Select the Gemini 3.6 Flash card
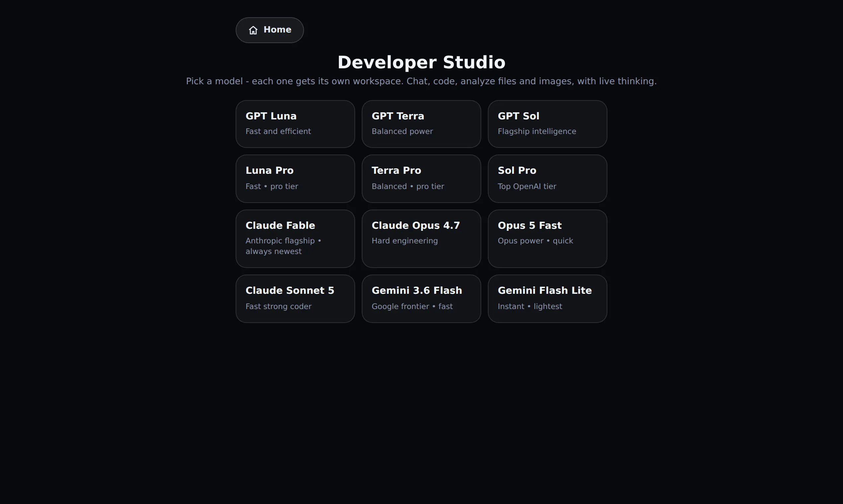 (421, 299)
